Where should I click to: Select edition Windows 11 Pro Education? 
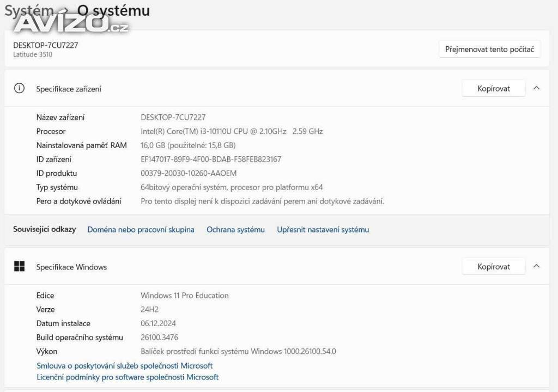[x=185, y=296]
